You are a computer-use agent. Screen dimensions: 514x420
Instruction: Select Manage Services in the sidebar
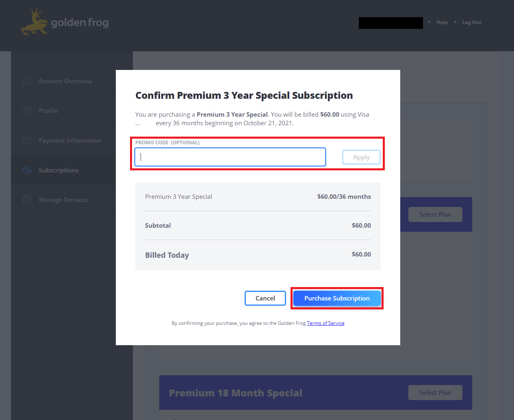tap(63, 200)
